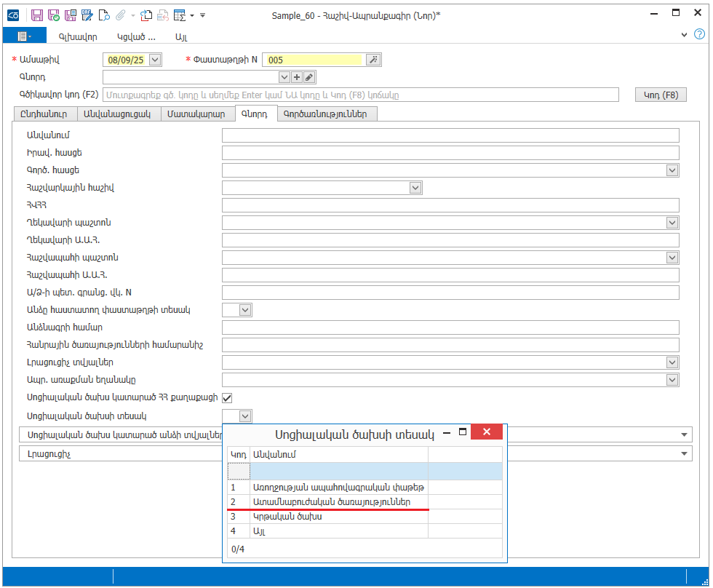This screenshot has width=713, height=588.
Task: Click the pencil edit icon beside Գնորդ
Action: click(309, 77)
